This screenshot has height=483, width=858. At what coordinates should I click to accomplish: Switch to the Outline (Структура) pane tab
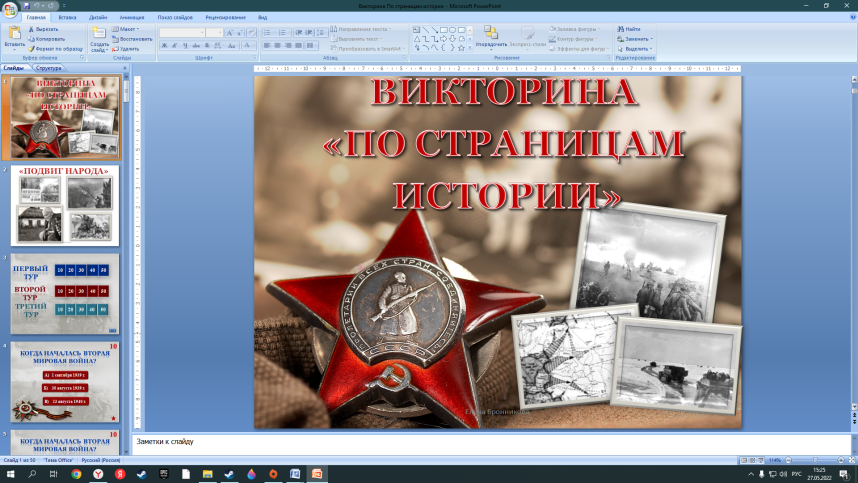(x=49, y=68)
